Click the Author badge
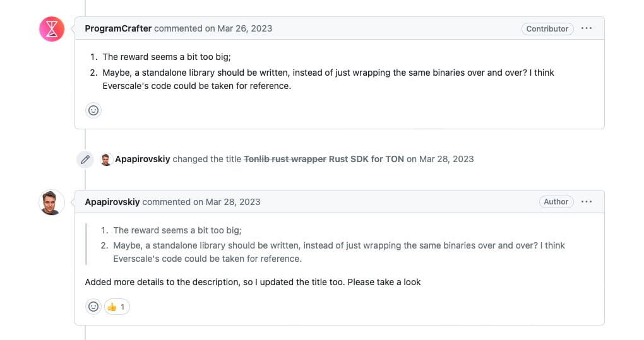Screen dimensions: 644x340 click(x=556, y=202)
